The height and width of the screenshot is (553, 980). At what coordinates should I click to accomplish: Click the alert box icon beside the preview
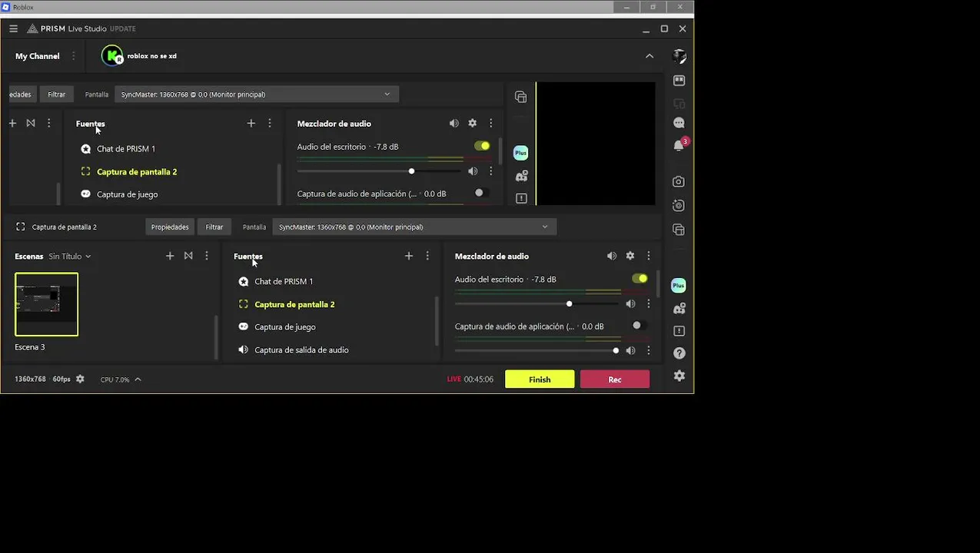pyautogui.click(x=521, y=198)
